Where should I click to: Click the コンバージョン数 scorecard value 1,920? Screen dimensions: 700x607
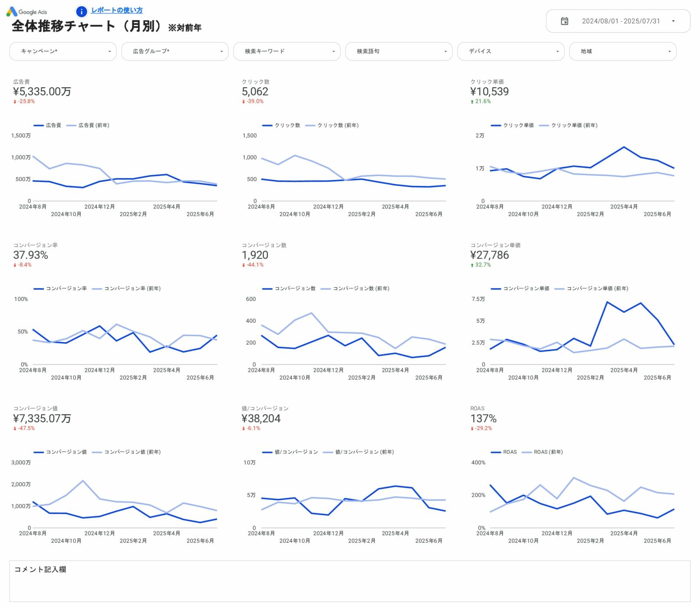tap(255, 255)
